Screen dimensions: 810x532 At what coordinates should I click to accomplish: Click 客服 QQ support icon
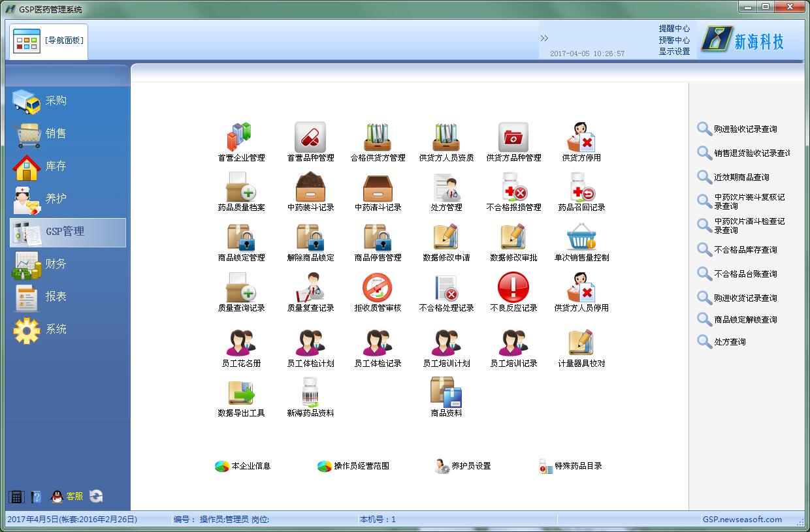click(67, 497)
